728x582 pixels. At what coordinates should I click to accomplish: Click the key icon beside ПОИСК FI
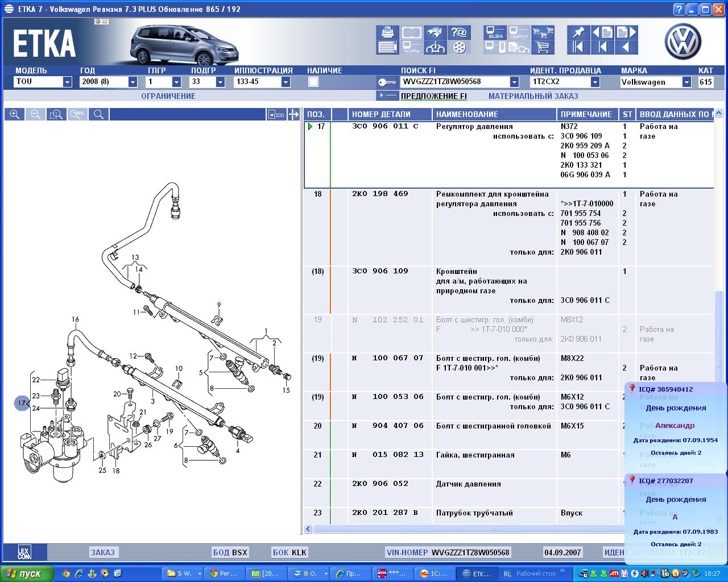coord(387,82)
